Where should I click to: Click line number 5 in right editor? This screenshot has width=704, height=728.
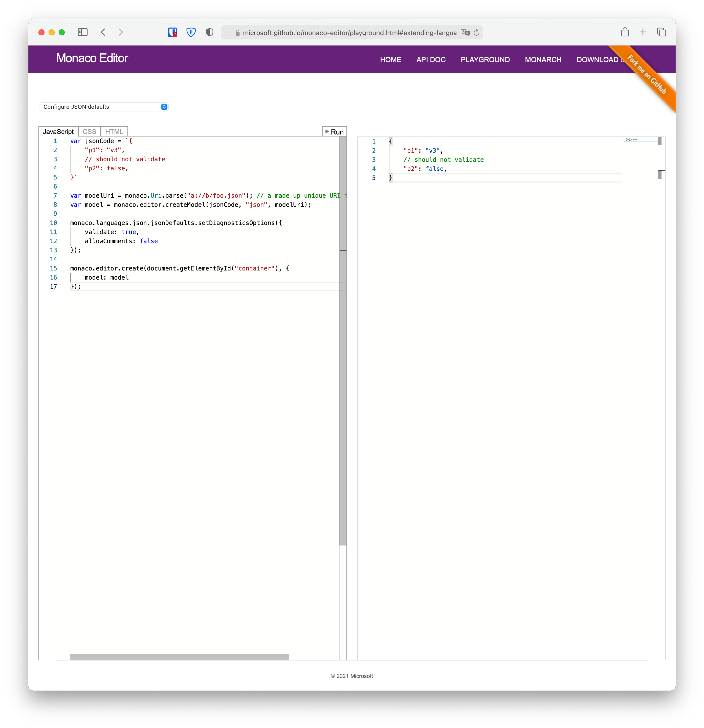374,178
